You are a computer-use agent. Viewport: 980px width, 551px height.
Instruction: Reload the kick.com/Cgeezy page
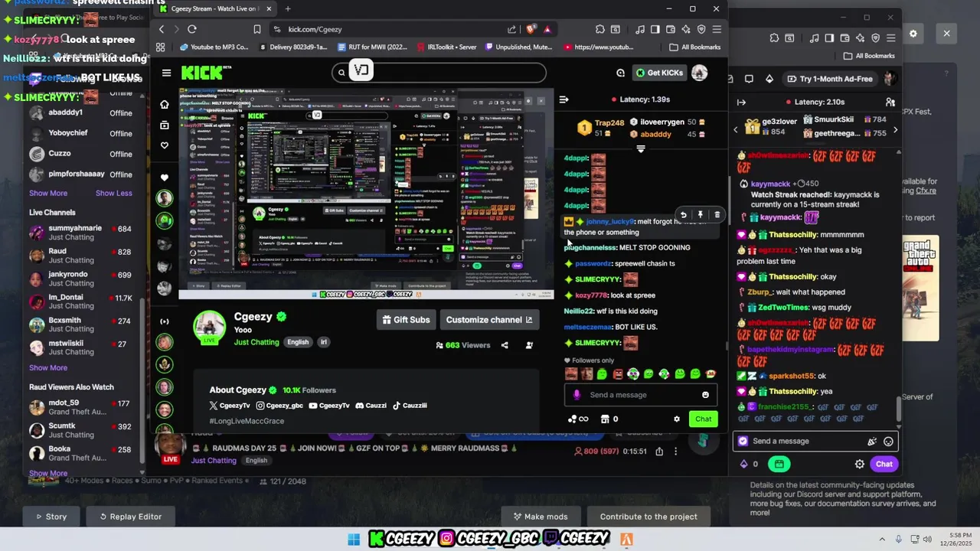(192, 29)
